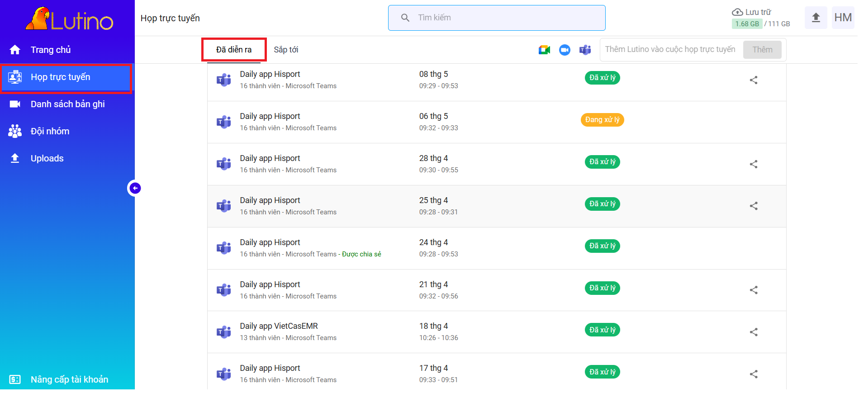Open Trang chủ in sidebar

pos(50,50)
